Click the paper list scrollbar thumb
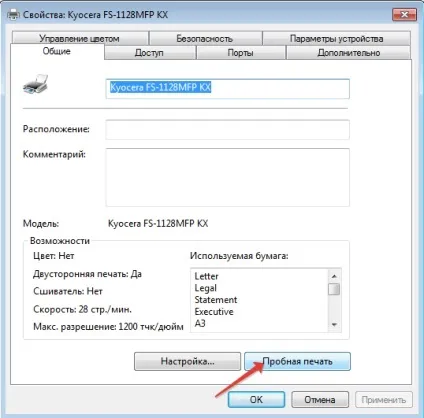 [x=334, y=289]
